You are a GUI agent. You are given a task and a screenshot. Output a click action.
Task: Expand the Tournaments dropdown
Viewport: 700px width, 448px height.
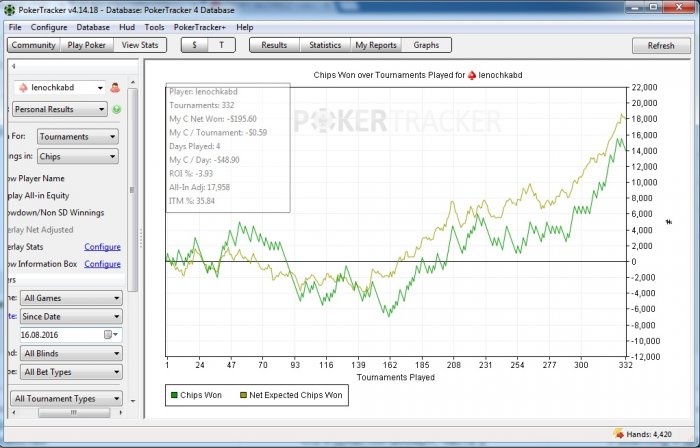click(78, 136)
